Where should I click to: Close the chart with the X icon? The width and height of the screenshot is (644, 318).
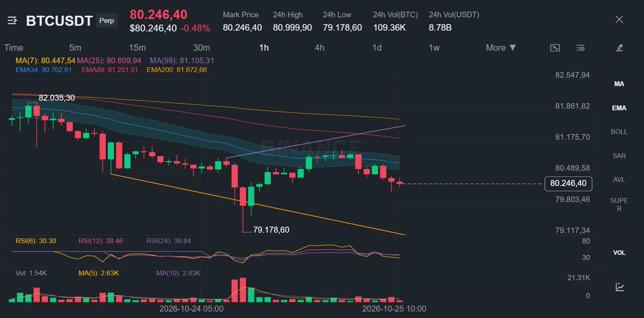point(619,20)
